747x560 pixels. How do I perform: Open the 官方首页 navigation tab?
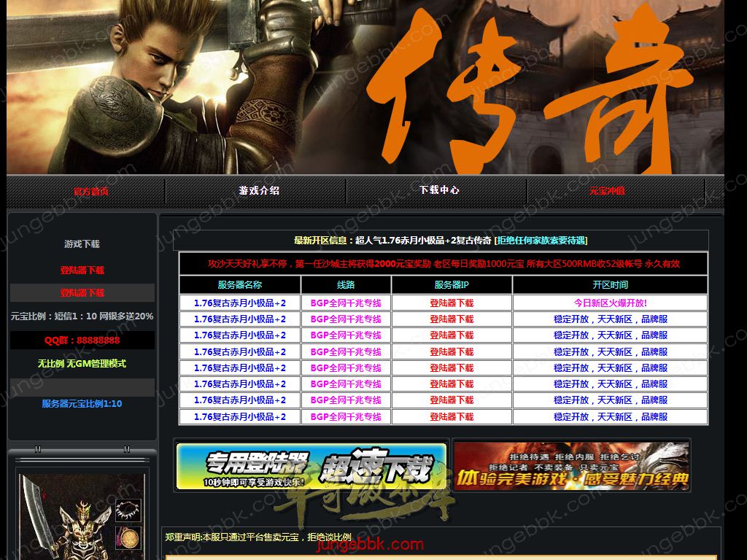point(91,192)
